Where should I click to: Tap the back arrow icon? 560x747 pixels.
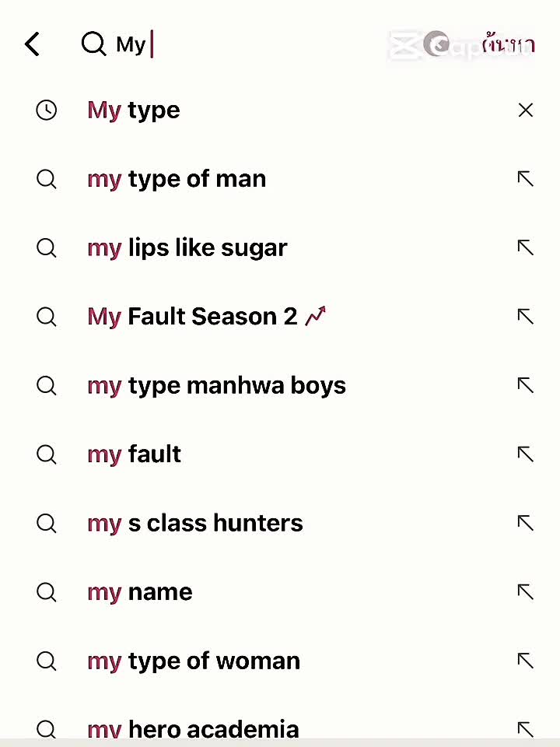tap(32, 44)
